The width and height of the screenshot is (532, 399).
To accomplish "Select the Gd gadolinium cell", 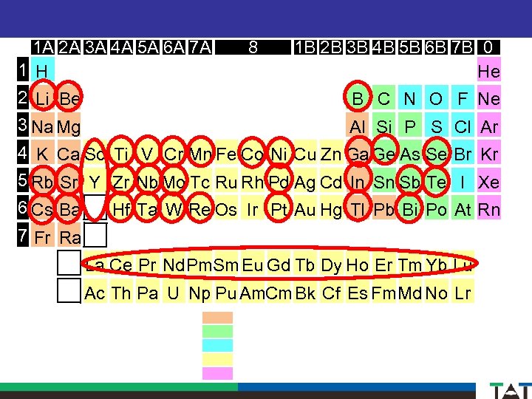I will [x=279, y=262].
